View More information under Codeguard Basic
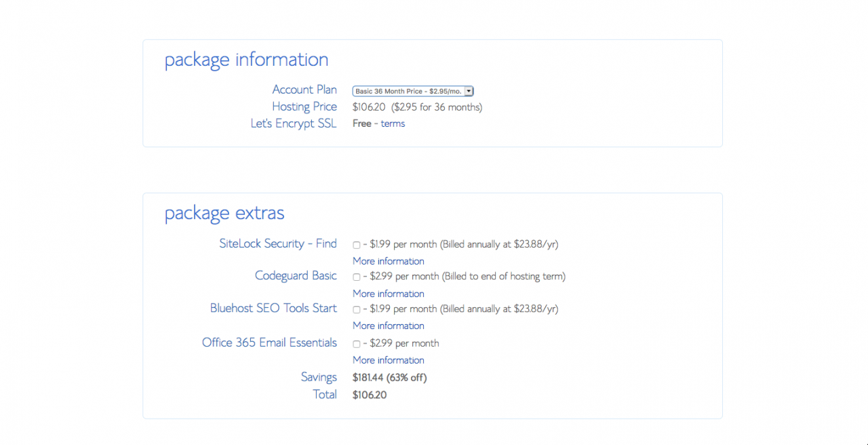868x445 pixels. click(x=388, y=294)
